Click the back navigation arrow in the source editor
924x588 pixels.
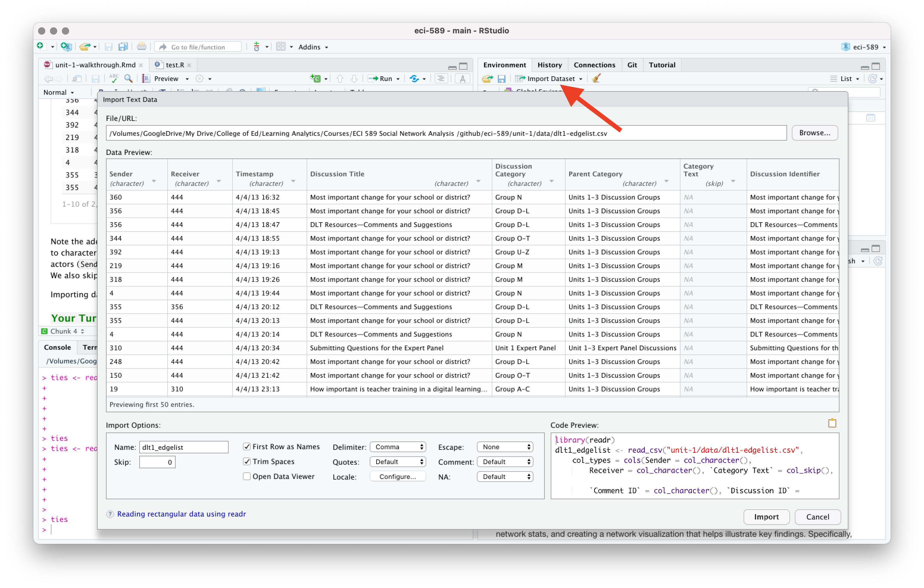48,79
